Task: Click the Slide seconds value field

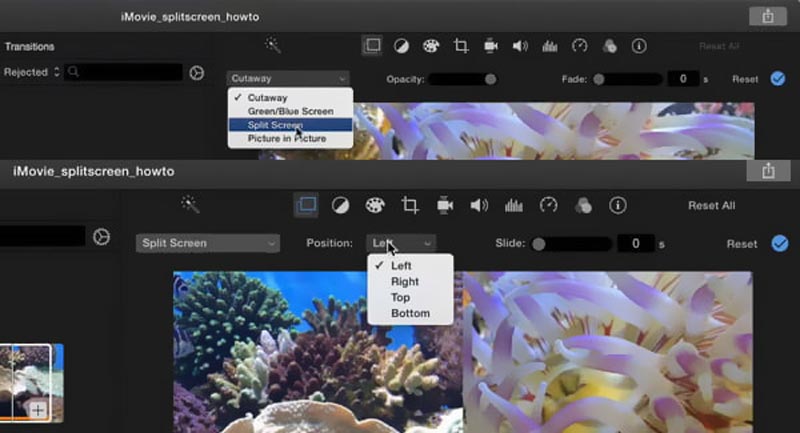Action: 635,243
